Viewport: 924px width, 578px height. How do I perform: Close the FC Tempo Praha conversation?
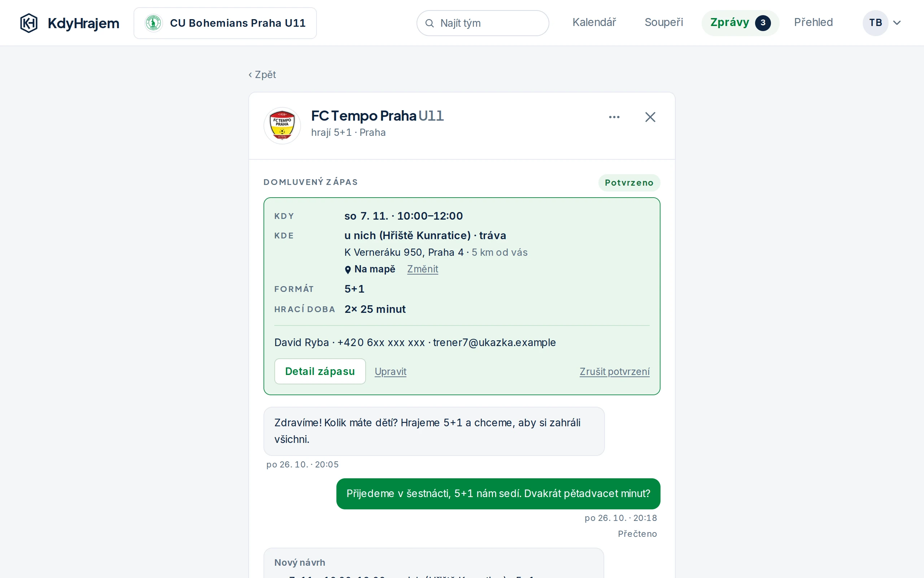[650, 117]
